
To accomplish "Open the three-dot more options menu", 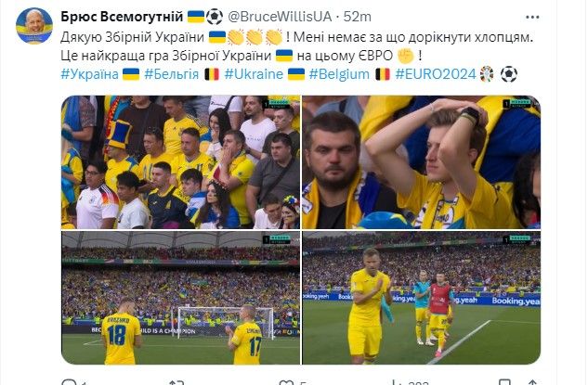I will (532, 18).
